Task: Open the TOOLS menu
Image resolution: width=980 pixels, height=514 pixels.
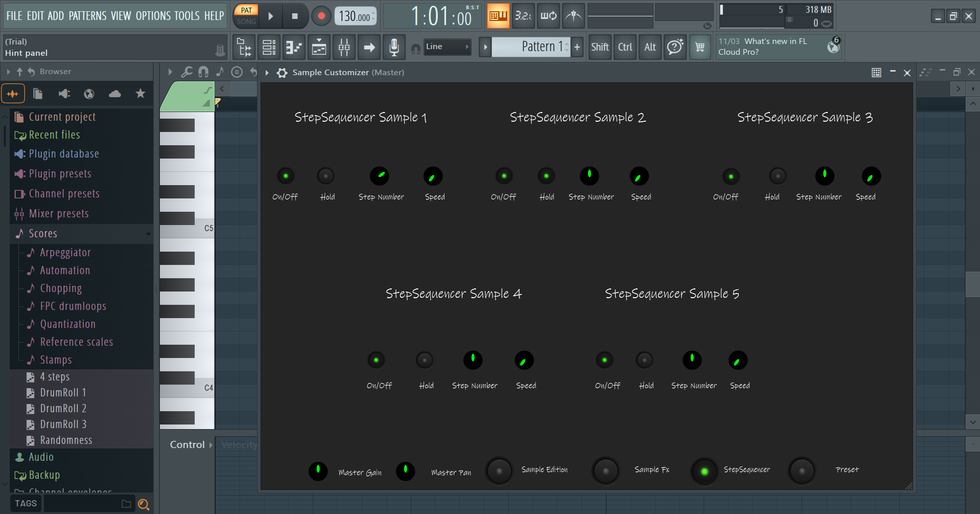Action: tap(186, 16)
